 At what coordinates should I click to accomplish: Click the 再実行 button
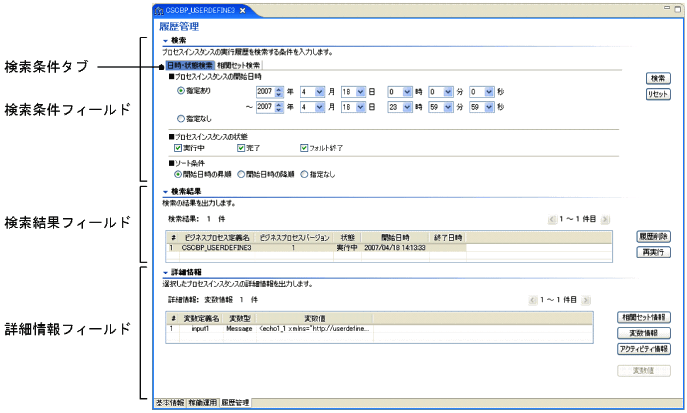pos(653,252)
